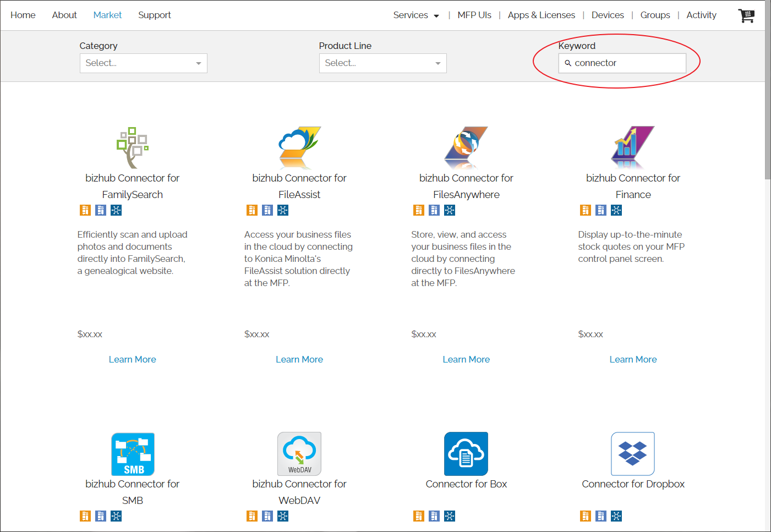This screenshot has width=771, height=532.
Task: Click Learn More for FileAssist connector
Action: [x=299, y=359]
